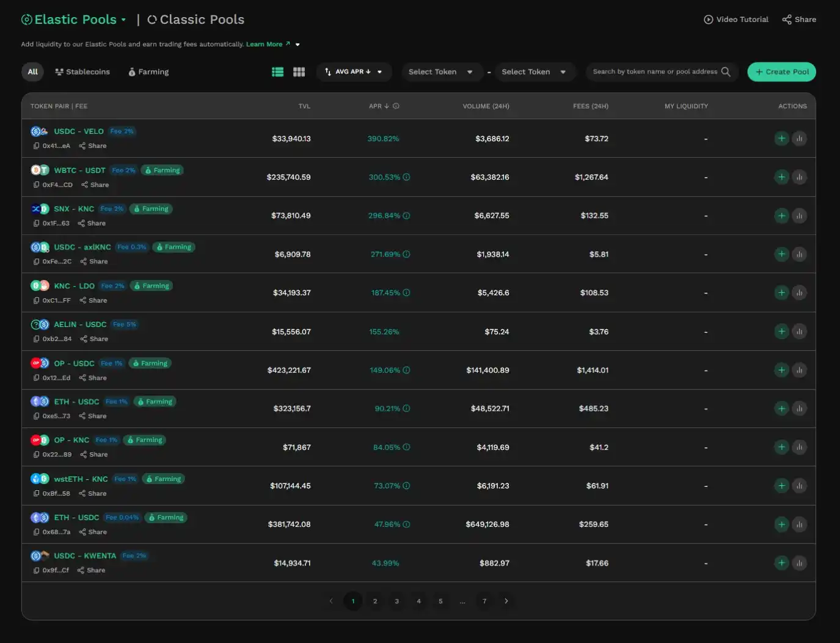Filter pools by Farming
The height and width of the screenshot is (643, 840).
(148, 72)
